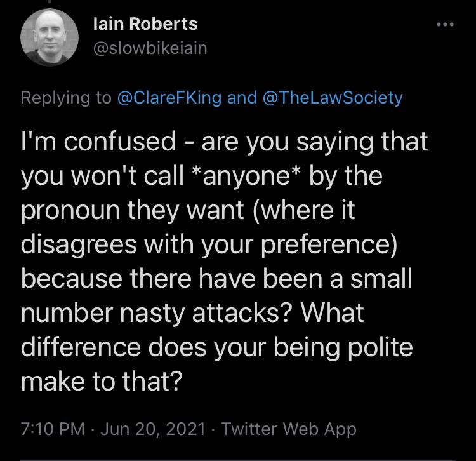Screen dimensions: 476x461
Task: Open the @ClareFKing mention
Action: tap(169, 98)
